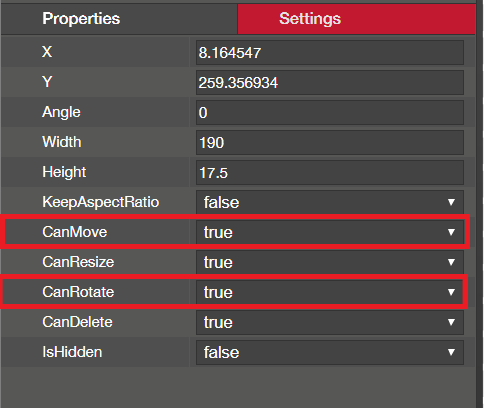Open the CanRotate dropdown
This screenshot has width=484, height=408.
click(330, 292)
